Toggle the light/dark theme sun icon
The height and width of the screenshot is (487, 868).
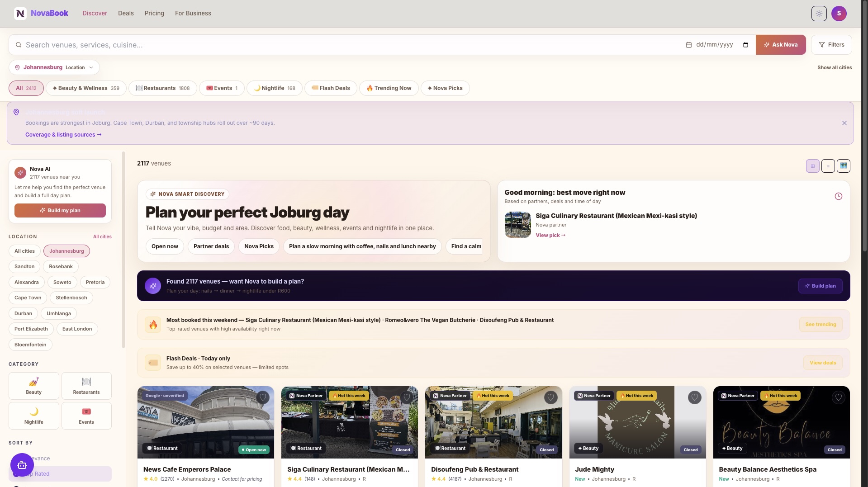(819, 14)
